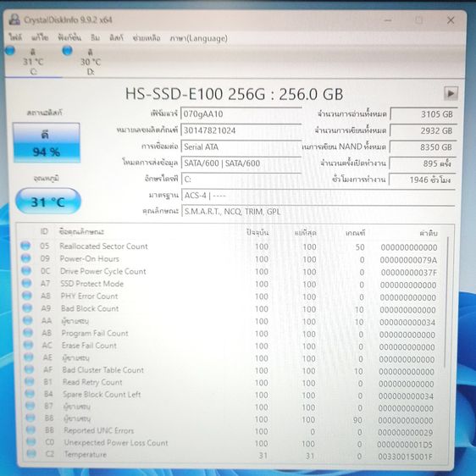Image resolution: width=476 pixels, height=476 pixels.
Task: Click status icon of PHY Error Count row
Action: pyautogui.click(x=27, y=296)
